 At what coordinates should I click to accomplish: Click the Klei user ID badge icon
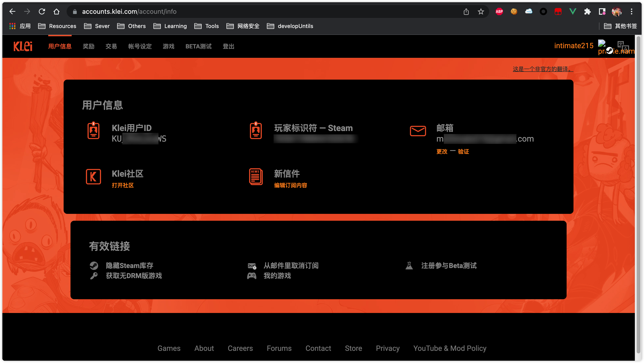[93, 131]
